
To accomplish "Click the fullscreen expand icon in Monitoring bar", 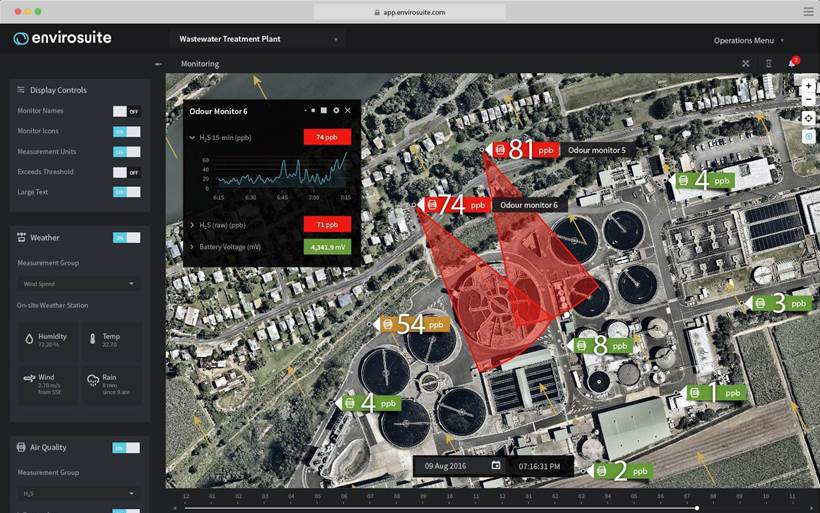I will pos(746,63).
